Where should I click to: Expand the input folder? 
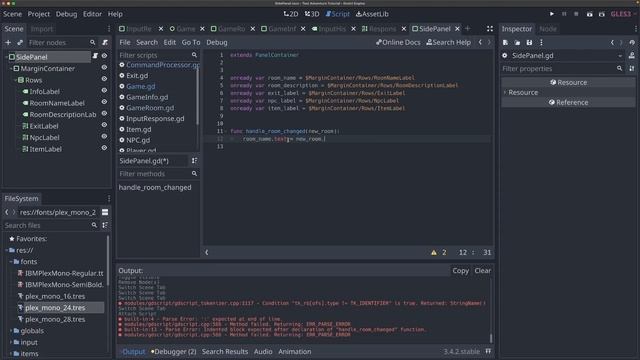(11, 342)
